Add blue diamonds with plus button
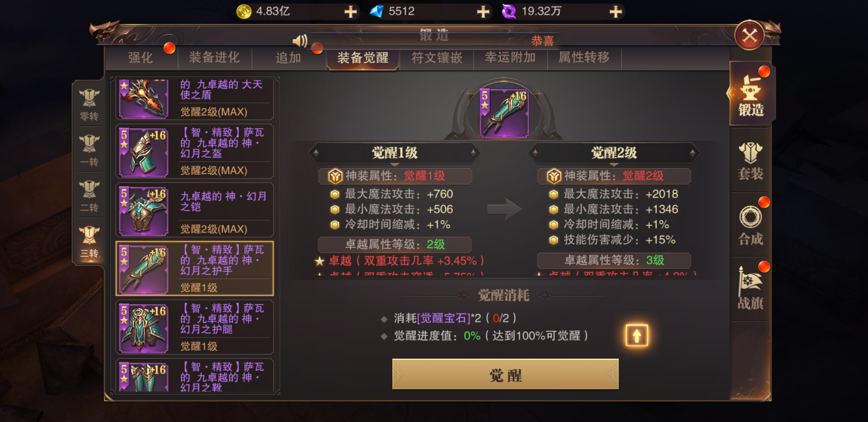This screenshot has width=868, height=422. coord(483,11)
